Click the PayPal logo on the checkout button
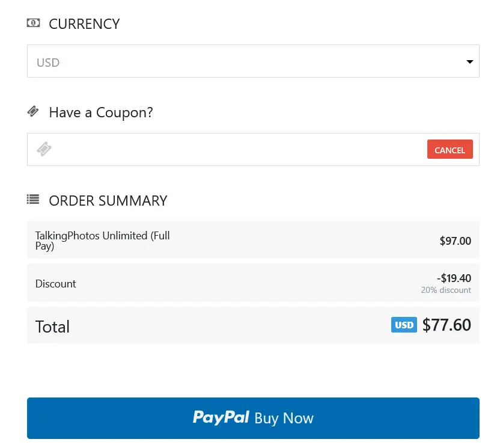The width and height of the screenshot is (497, 448). tap(221, 417)
